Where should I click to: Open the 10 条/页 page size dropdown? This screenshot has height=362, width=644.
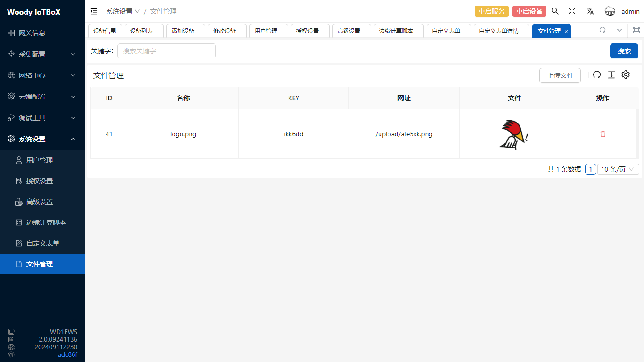coord(618,169)
